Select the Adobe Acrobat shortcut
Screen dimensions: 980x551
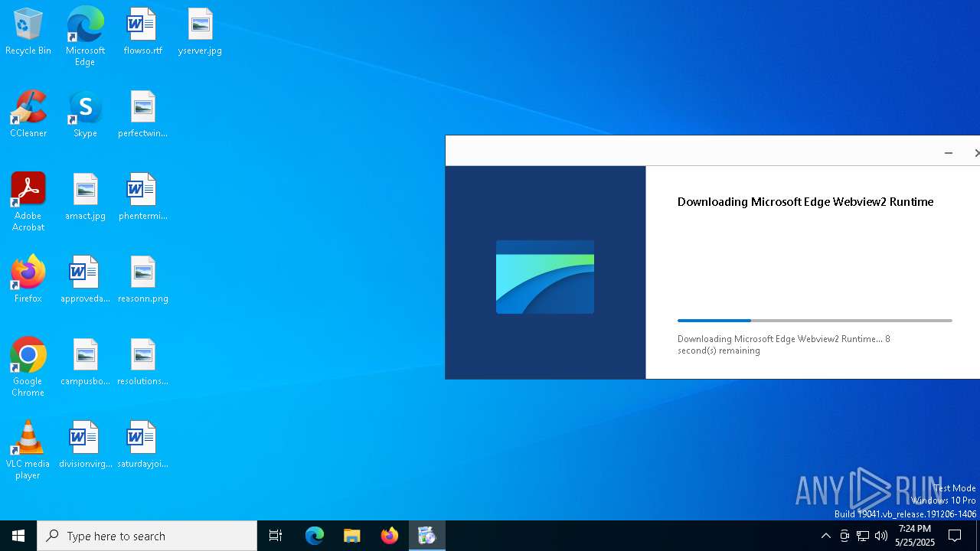click(28, 202)
